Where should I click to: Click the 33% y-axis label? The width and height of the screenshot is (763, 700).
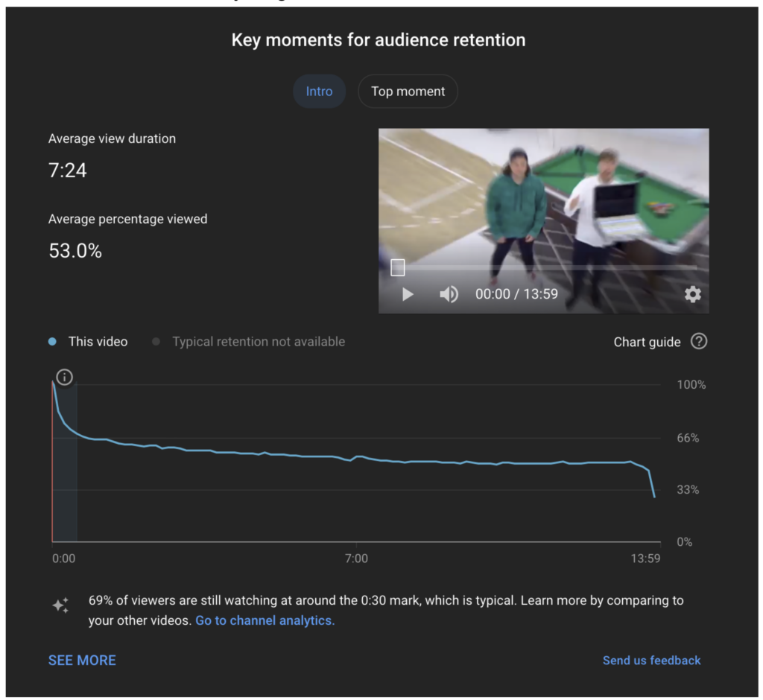point(688,490)
